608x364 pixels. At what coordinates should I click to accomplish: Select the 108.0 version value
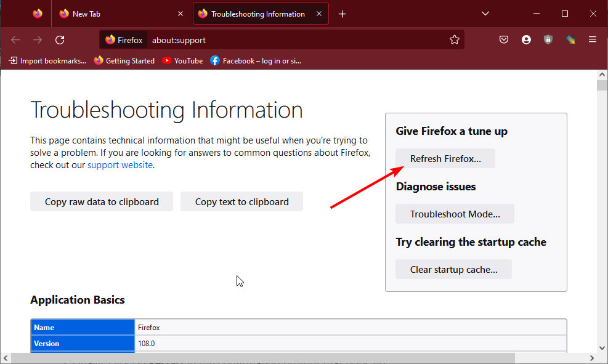[x=146, y=344]
